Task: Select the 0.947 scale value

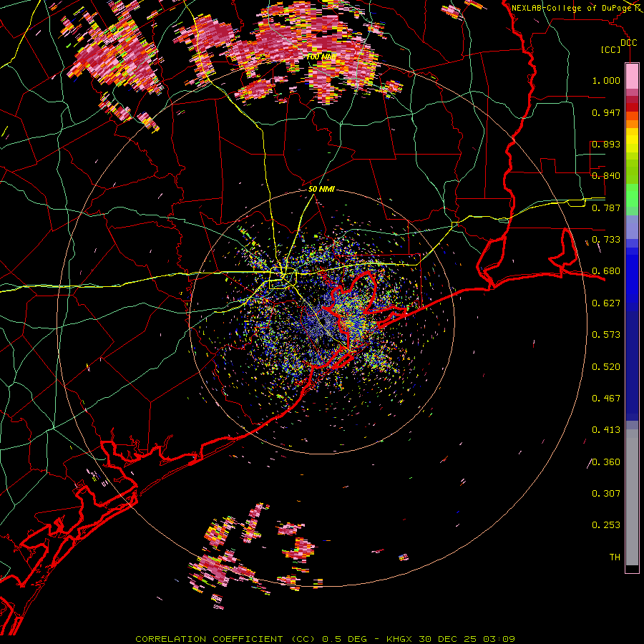Action: pos(606,112)
